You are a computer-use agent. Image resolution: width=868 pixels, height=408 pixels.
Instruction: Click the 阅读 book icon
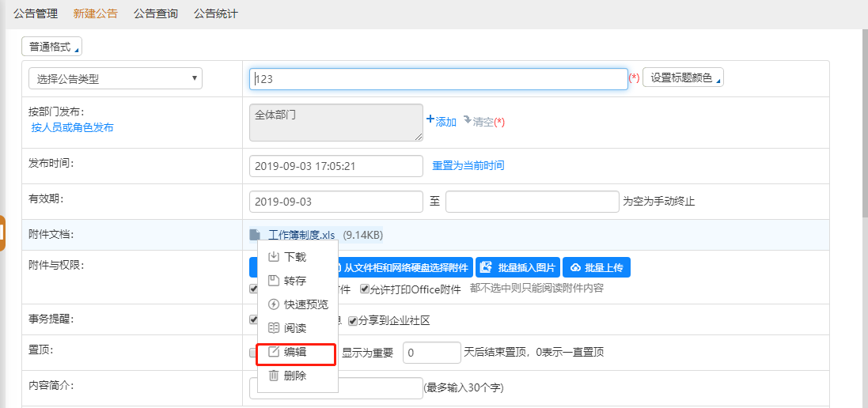274,328
